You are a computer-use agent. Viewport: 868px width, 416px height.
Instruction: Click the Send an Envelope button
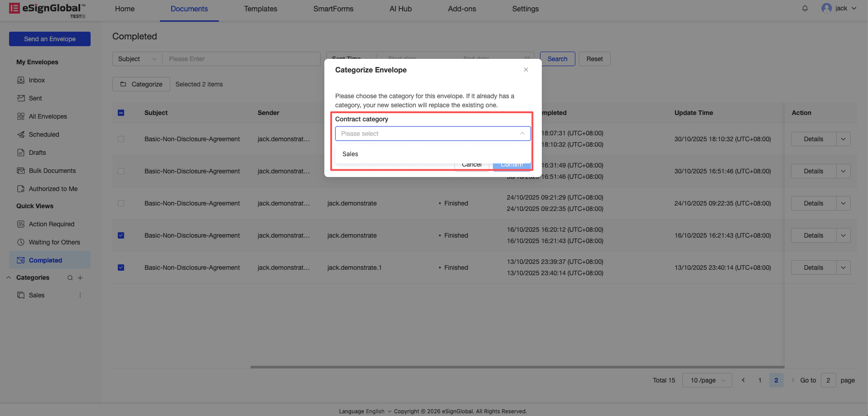pos(50,39)
